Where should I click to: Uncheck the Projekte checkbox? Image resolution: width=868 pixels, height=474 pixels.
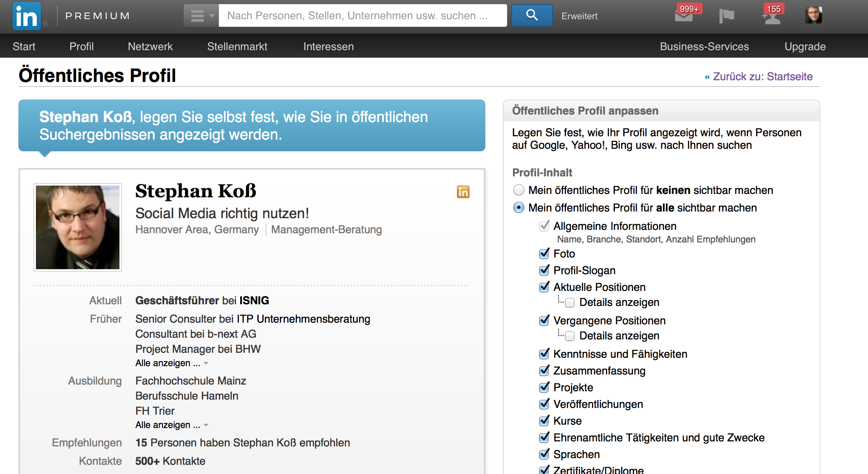[544, 387]
